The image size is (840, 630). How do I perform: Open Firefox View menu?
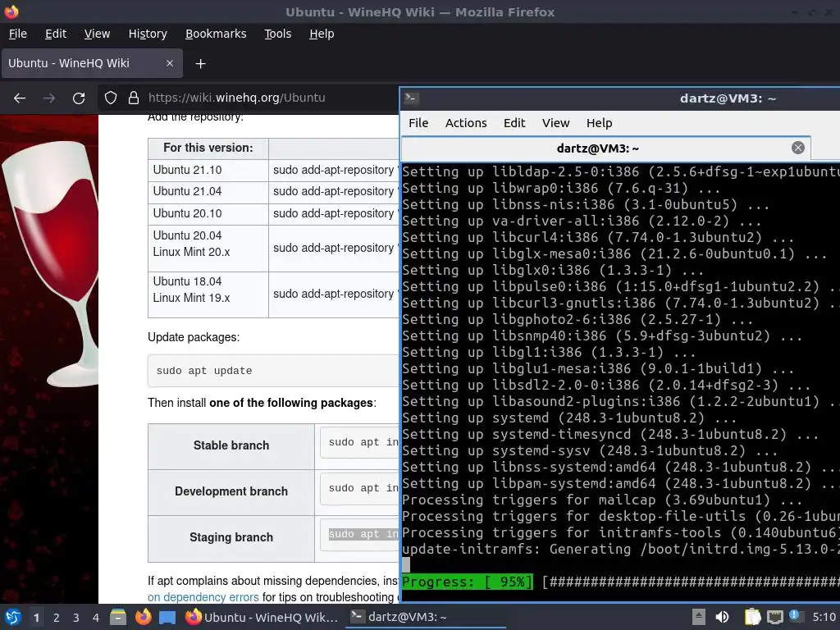coord(97,34)
